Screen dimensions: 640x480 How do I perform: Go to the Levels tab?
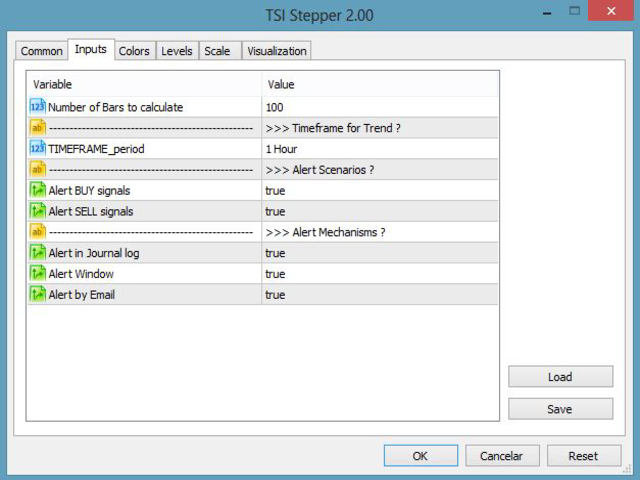click(177, 51)
